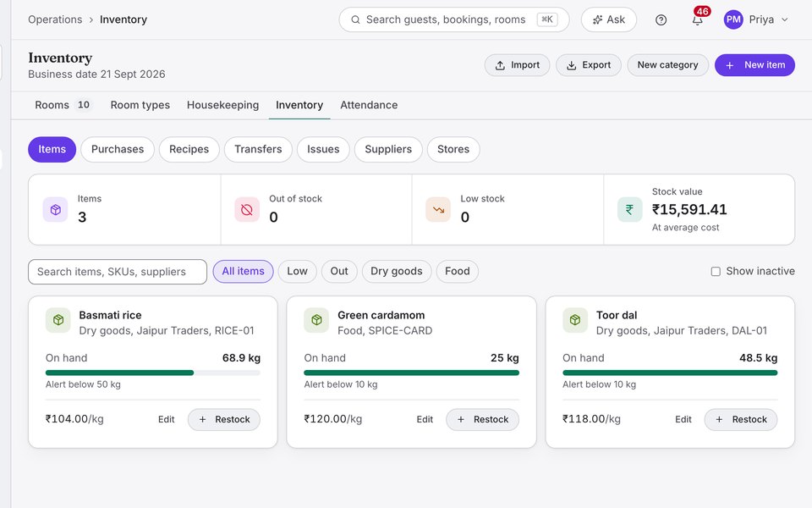The width and height of the screenshot is (812, 508).
Task: Click the Export button
Action: (x=589, y=65)
